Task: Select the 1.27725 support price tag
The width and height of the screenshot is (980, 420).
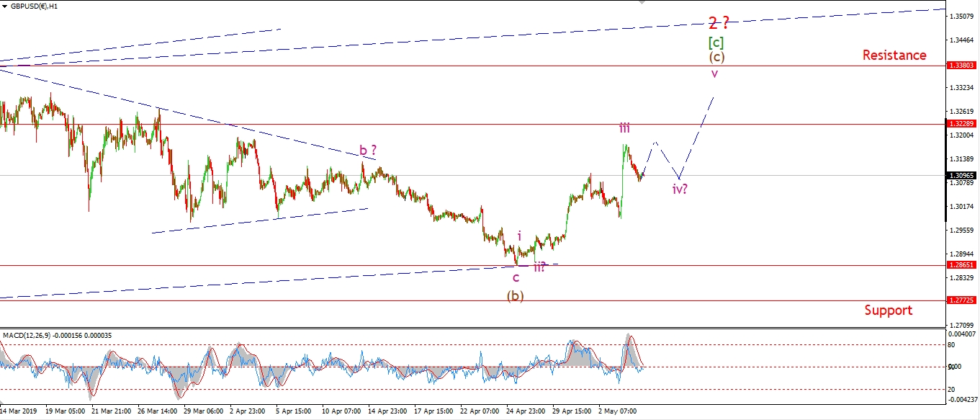Action: point(961,300)
